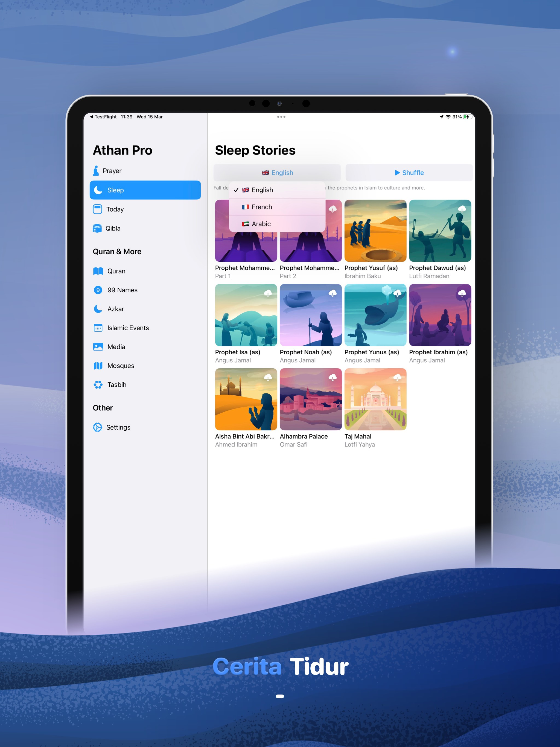Open the Today calendar icon
Viewport: 560px width, 747px height.
point(97,209)
